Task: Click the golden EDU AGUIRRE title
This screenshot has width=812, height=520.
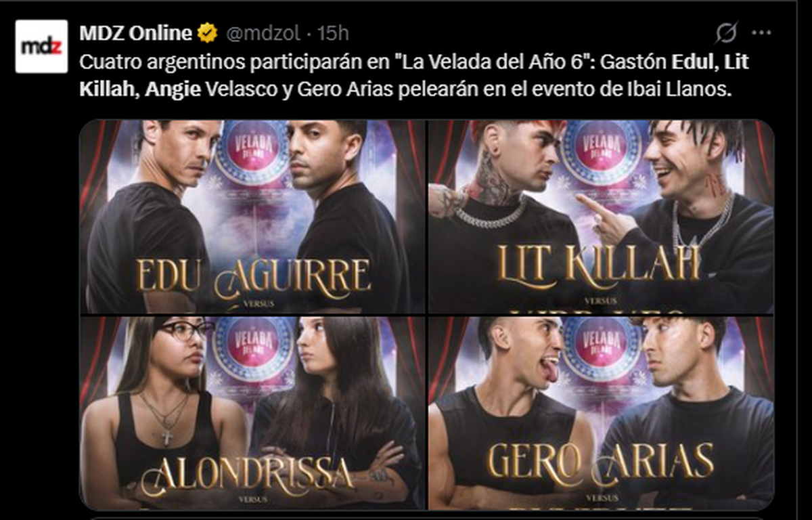Action: [x=254, y=276]
